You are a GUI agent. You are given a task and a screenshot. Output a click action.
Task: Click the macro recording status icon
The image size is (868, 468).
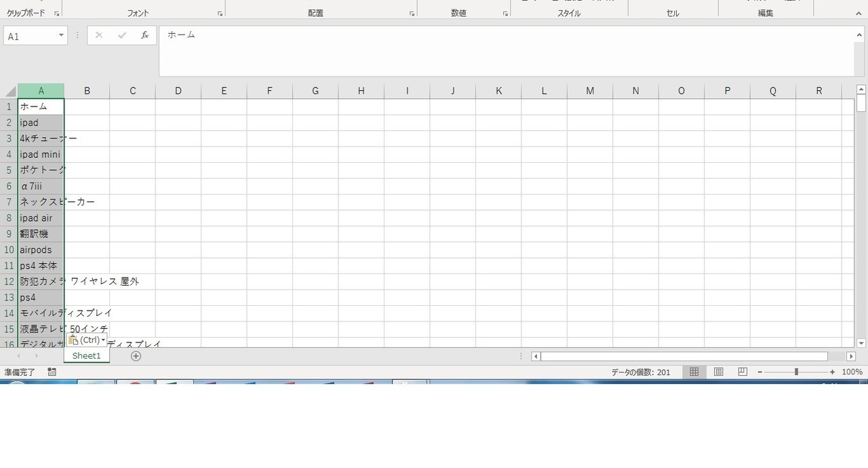(52, 372)
